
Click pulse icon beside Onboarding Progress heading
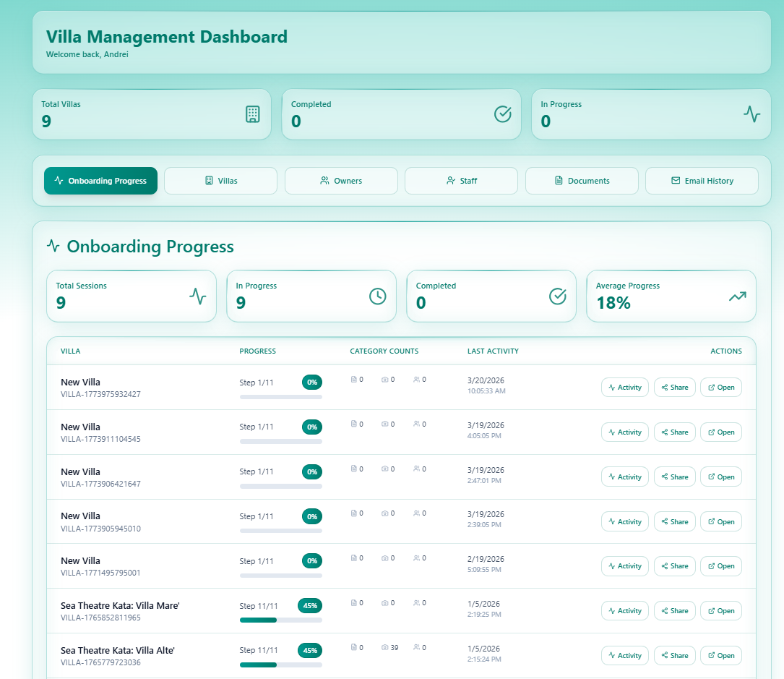[53, 246]
